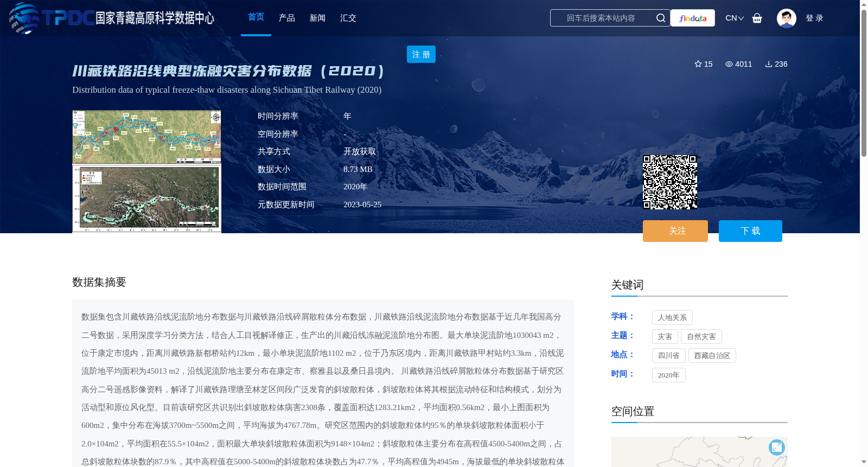Select the 西藏自治区 location keyword tag
Image resolution: width=868 pixels, height=467 pixels.
(712, 355)
